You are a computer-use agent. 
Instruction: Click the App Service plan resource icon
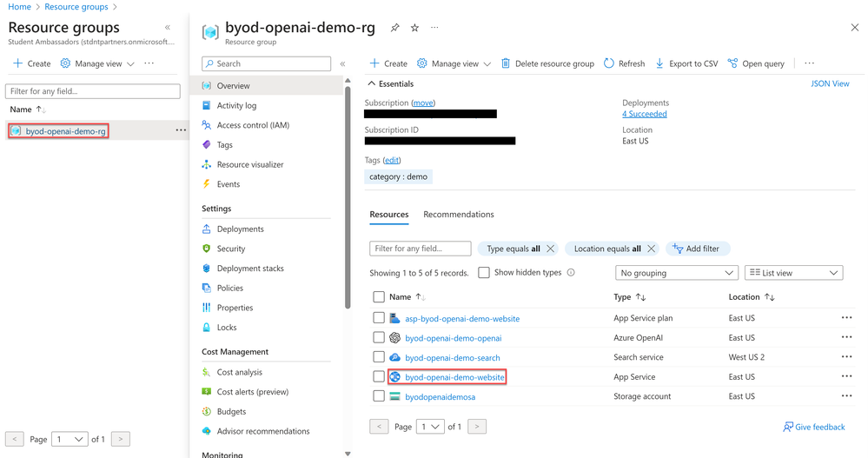coord(394,318)
